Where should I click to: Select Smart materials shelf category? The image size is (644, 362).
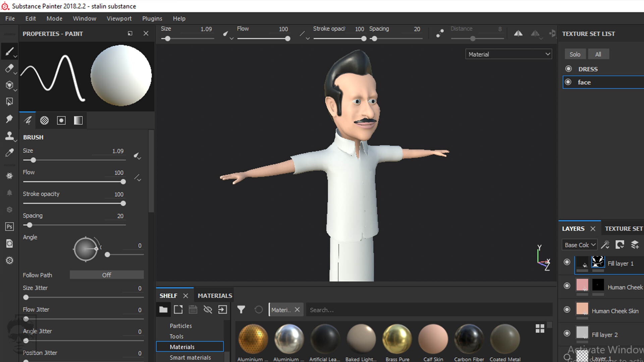[x=190, y=358]
